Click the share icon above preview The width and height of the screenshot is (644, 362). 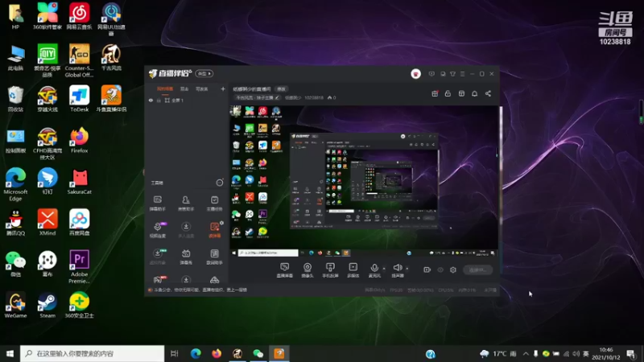[x=488, y=93]
